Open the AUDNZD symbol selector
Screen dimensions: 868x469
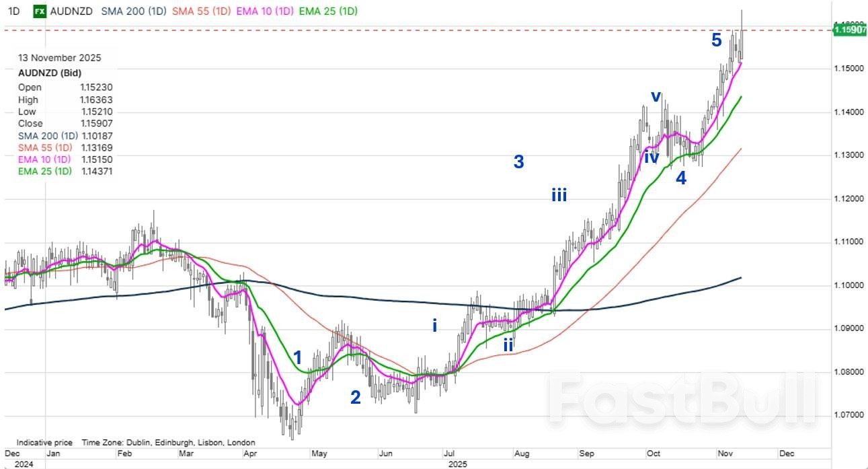point(73,11)
